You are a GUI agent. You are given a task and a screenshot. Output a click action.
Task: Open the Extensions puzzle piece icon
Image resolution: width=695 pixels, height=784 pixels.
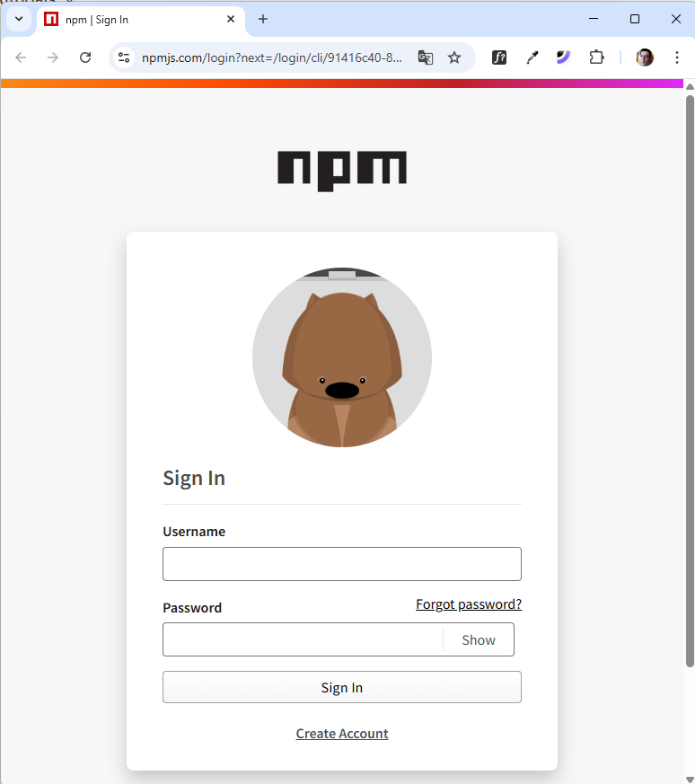(x=596, y=57)
